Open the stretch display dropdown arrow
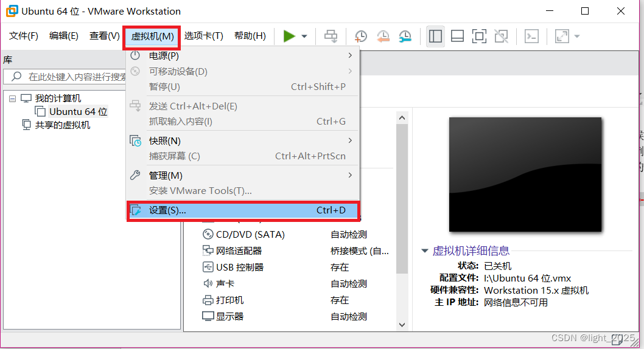 (577, 36)
